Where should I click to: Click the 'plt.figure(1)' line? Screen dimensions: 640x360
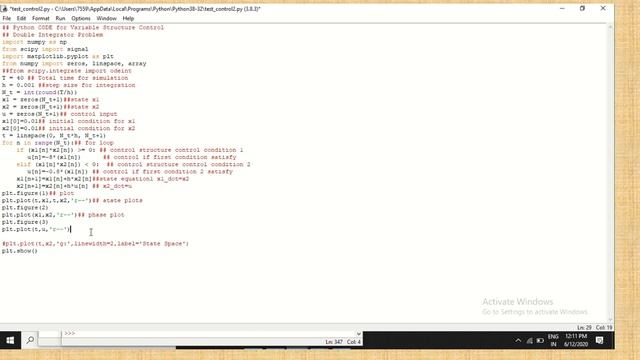(38, 193)
